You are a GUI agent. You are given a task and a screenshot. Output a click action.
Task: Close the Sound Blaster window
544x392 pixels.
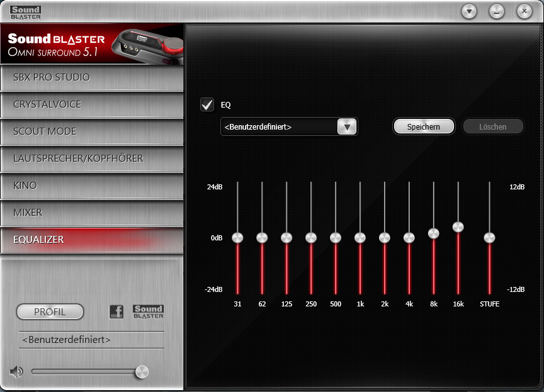[x=524, y=11]
